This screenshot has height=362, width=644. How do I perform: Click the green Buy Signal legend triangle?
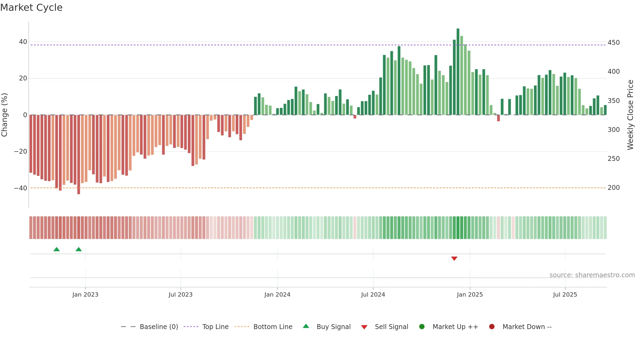click(306, 326)
